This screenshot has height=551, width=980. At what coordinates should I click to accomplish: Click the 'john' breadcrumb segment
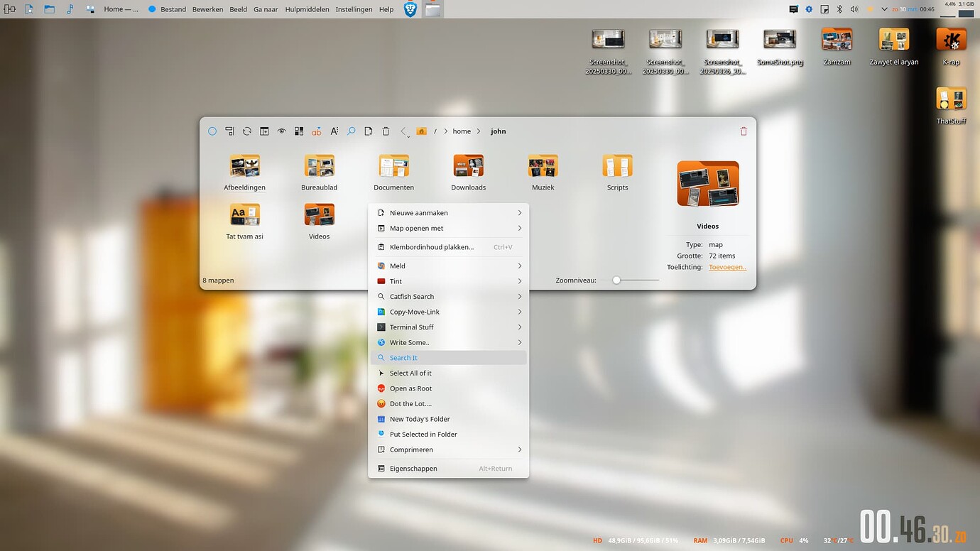point(499,131)
